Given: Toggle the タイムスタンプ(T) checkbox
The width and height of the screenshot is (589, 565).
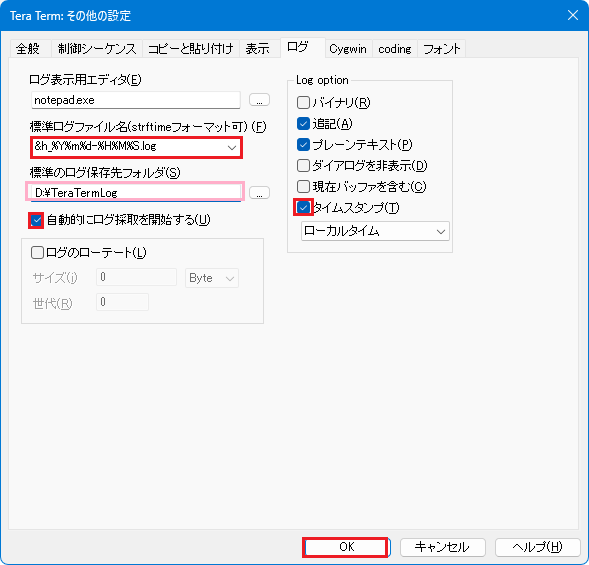Looking at the screenshot, I should [303, 207].
